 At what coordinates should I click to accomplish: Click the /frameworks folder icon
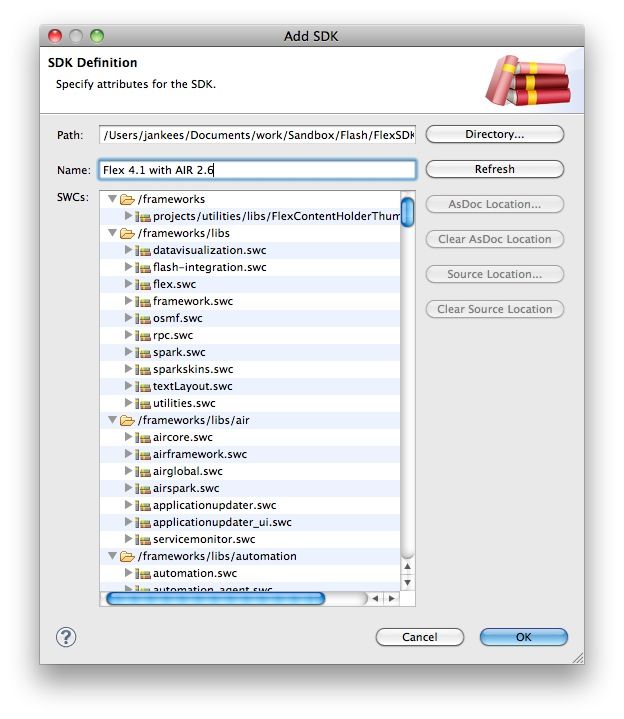click(127, 199)
